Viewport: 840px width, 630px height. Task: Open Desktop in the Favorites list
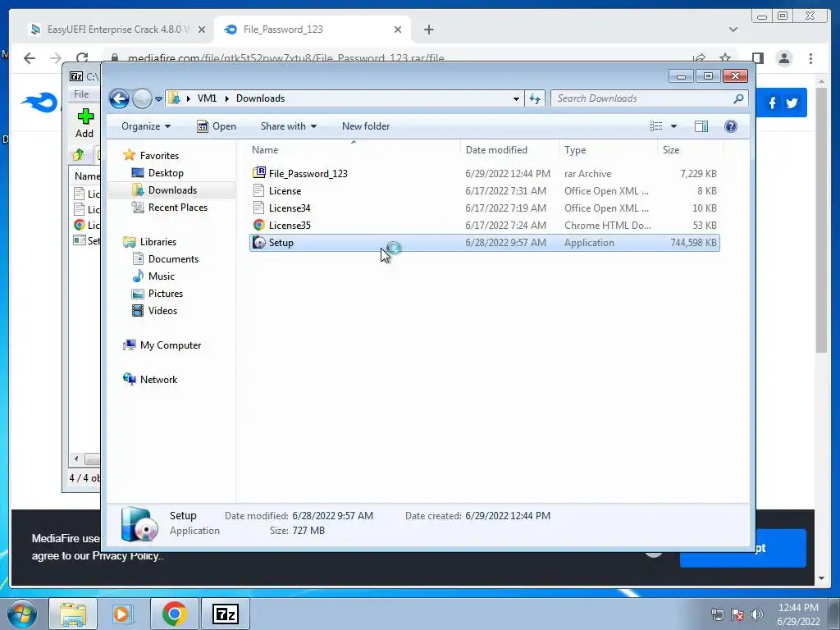point(157,173)
